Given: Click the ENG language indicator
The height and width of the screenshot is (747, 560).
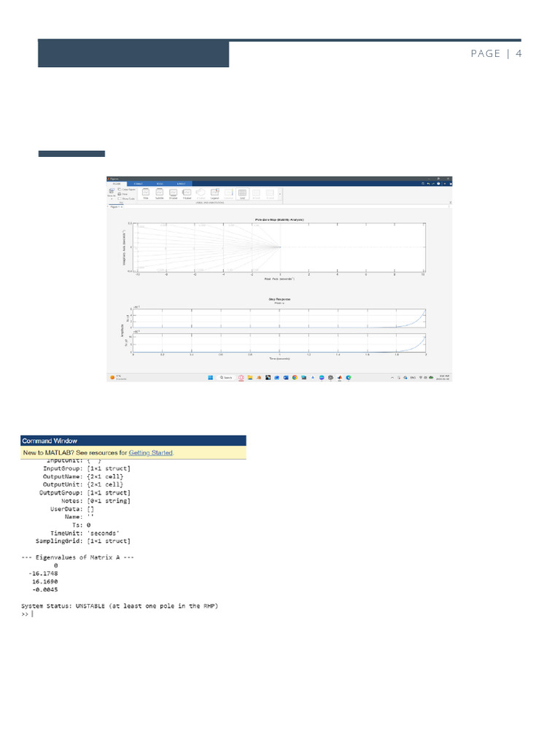Looking at the screenshot, I should (413, 377).
